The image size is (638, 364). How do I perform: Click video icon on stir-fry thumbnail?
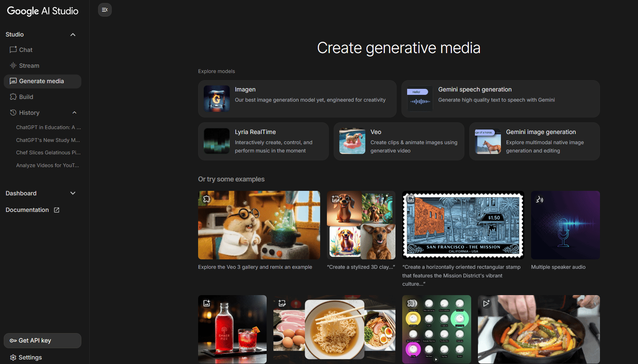486,303
